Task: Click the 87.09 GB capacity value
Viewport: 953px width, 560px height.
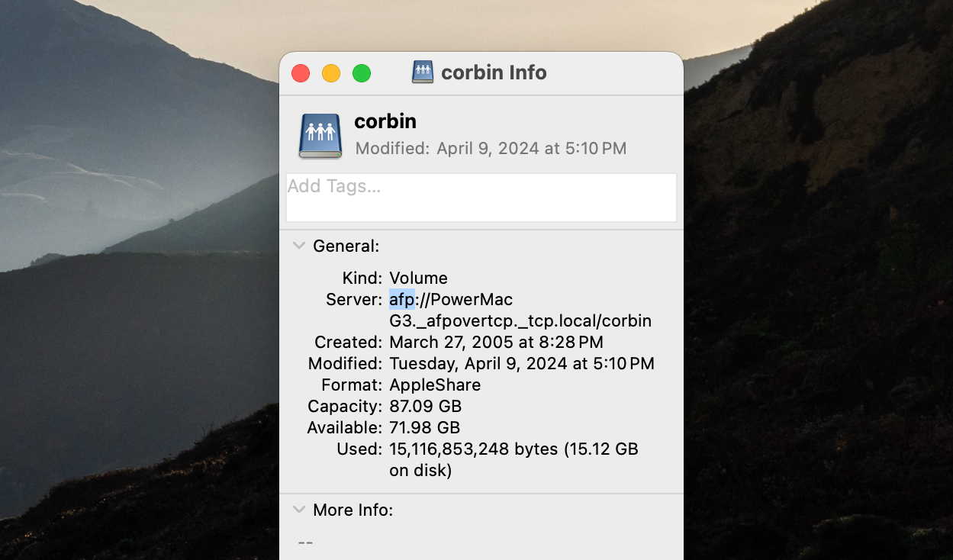Action: (x=425, y=406)
